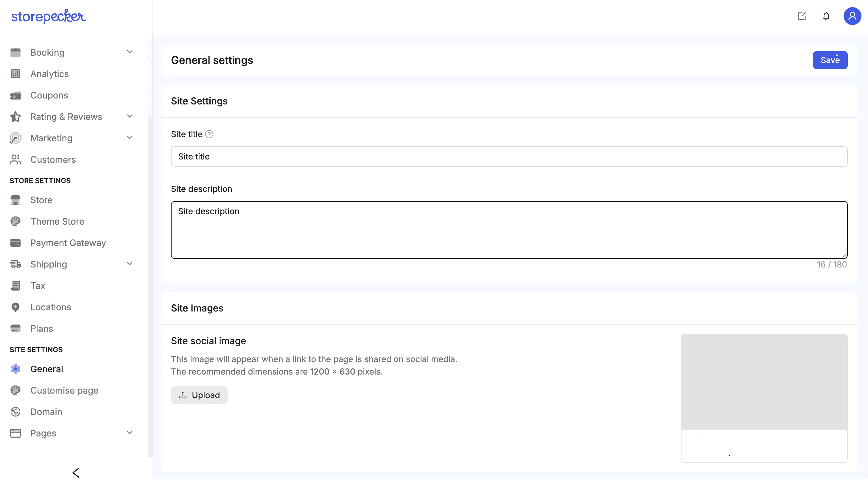Expand the Shipping submenu chevron
868x479 pixels.
pos(130,264)
